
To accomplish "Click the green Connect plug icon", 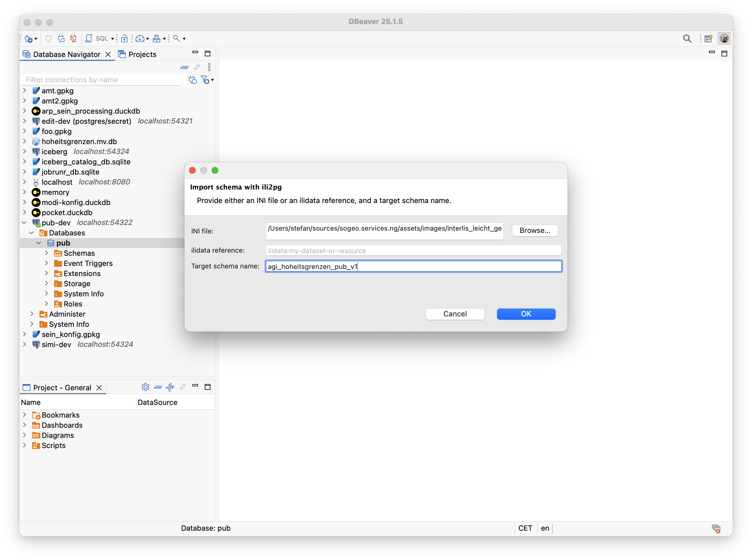I will tap(49, 39).
